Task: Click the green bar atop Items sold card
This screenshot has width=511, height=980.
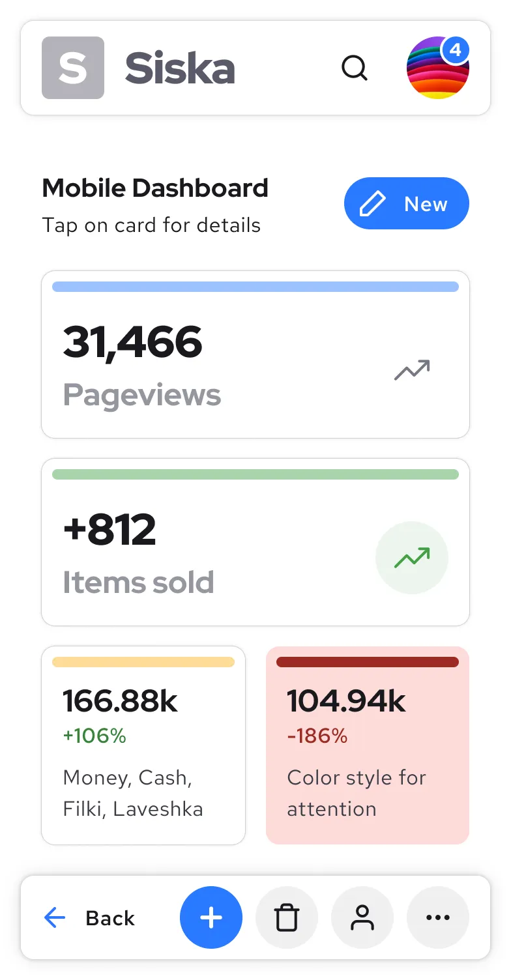Action: [x=255, y=474]
